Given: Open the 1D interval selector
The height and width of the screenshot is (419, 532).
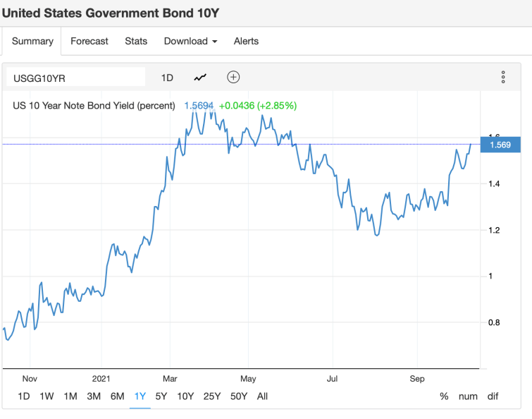Looking at the screenshot, I should [167, 78].
